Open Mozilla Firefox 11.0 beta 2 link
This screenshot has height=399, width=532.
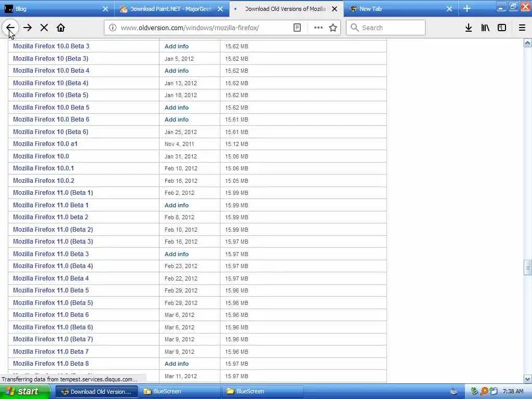(50, 217)
